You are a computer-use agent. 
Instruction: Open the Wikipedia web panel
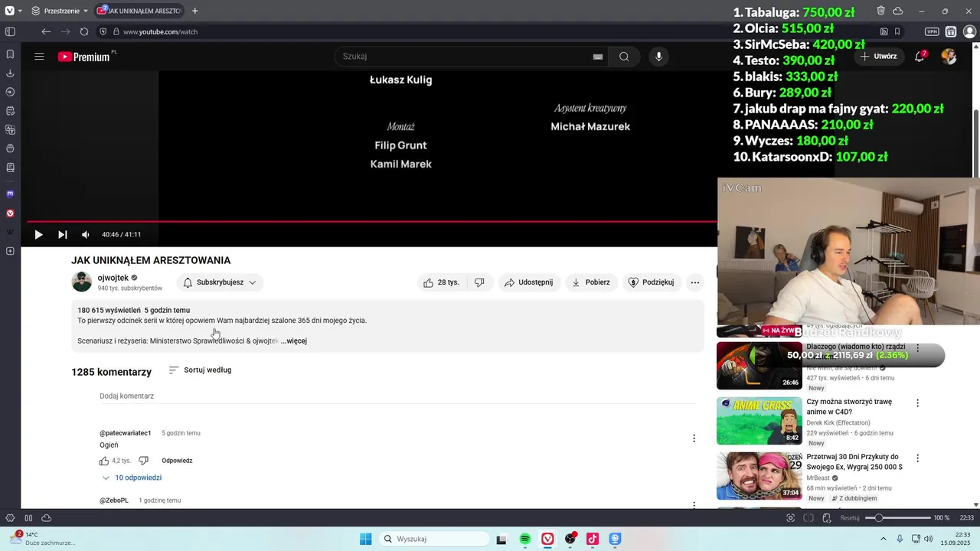point(10,232)
